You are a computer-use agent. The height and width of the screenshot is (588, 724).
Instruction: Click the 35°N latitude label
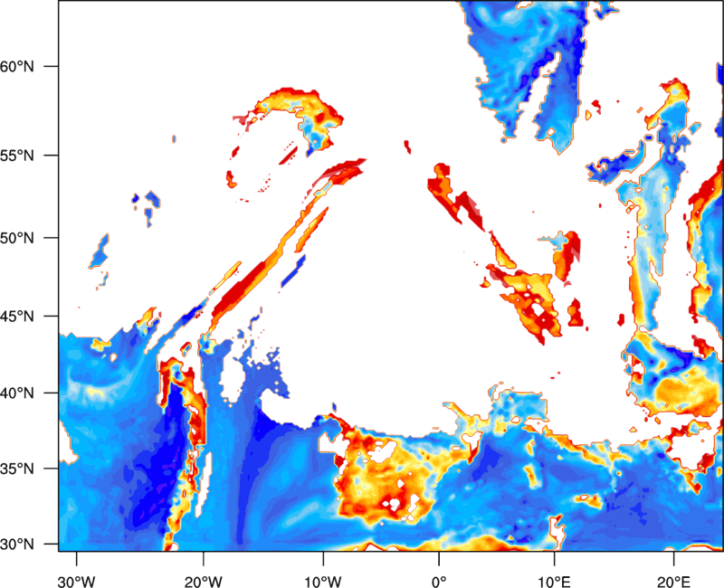click(17, 469)
